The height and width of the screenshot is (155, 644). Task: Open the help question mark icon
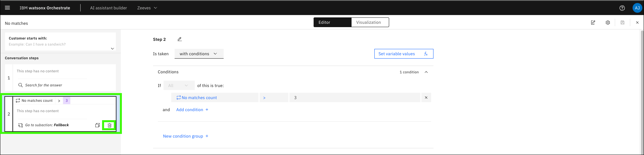pyautogui.click(x=622, y=8)
